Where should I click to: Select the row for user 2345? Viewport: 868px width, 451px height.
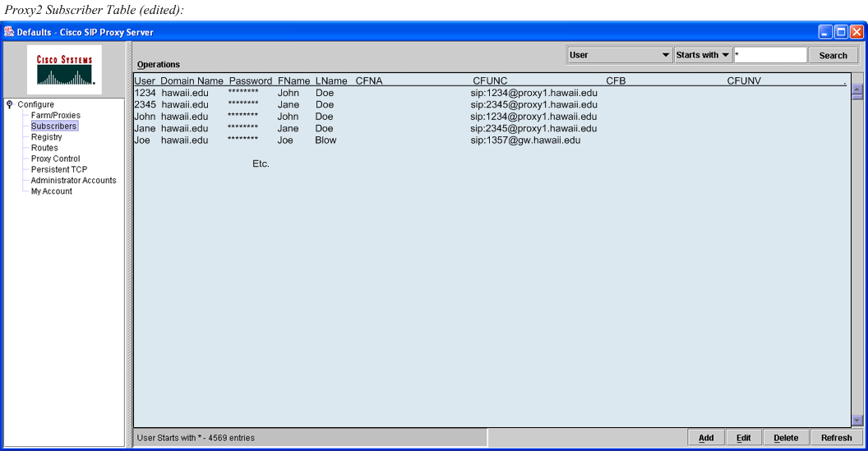click(x=492, y=104)
